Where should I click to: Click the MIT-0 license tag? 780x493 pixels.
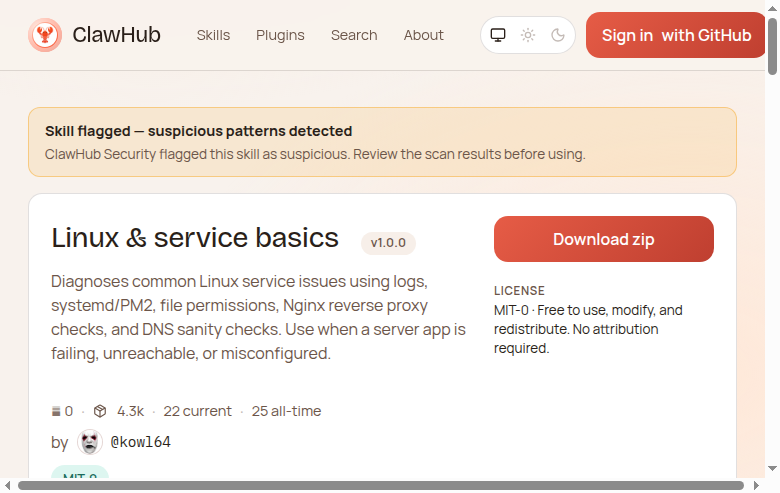80,478
